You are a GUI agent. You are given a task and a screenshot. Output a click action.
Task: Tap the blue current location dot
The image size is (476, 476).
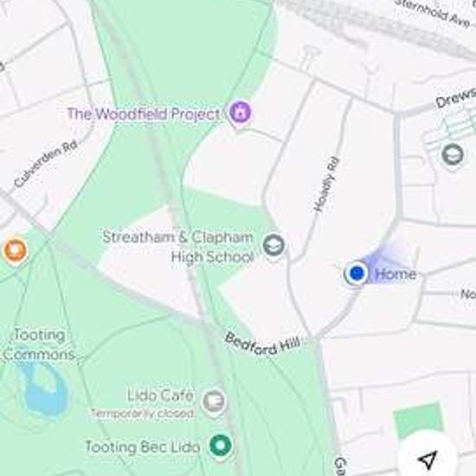[357, 273]
